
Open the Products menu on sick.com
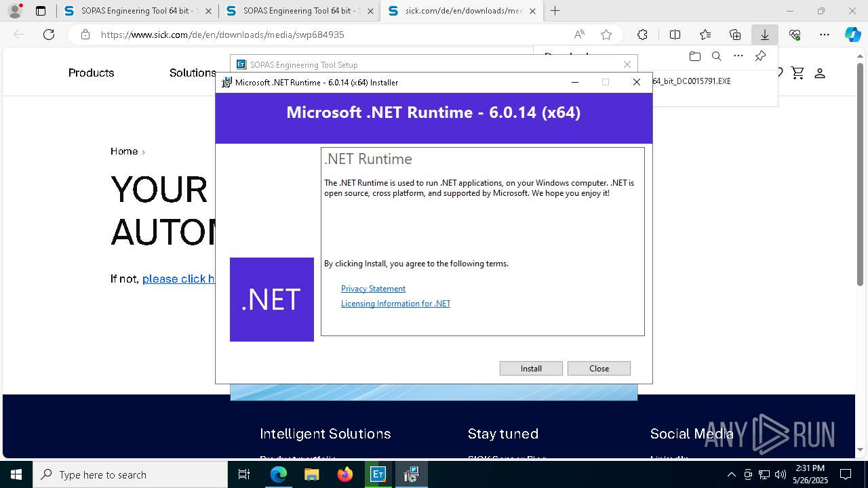(91, 73)
